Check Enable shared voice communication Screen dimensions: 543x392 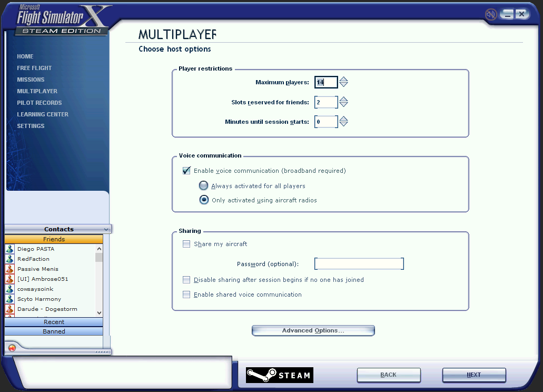point(186,295)
